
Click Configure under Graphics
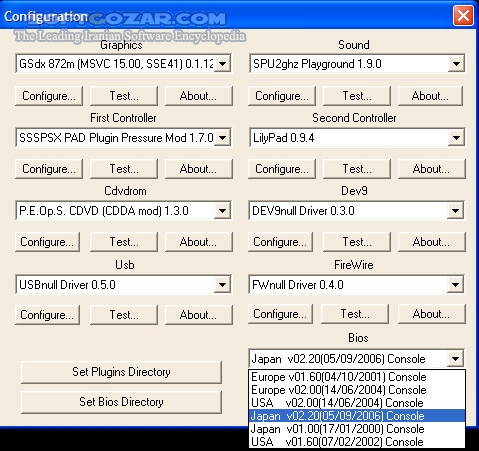pyautogui.click(x=49, y=96)
